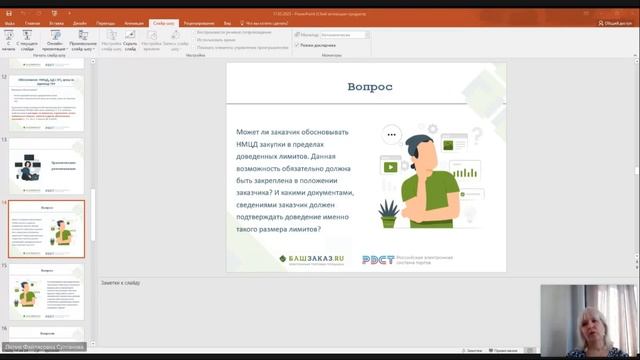The width and height of the screenshot is (640, 360).
Task: Click 'Что вы хотите сделать' search box
Action: coord(264,23)
